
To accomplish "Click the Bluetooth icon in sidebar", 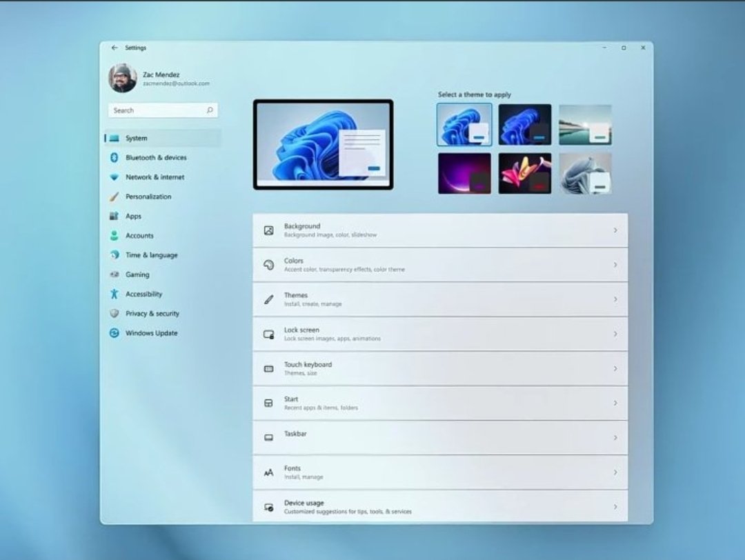I will click(114, 158).
